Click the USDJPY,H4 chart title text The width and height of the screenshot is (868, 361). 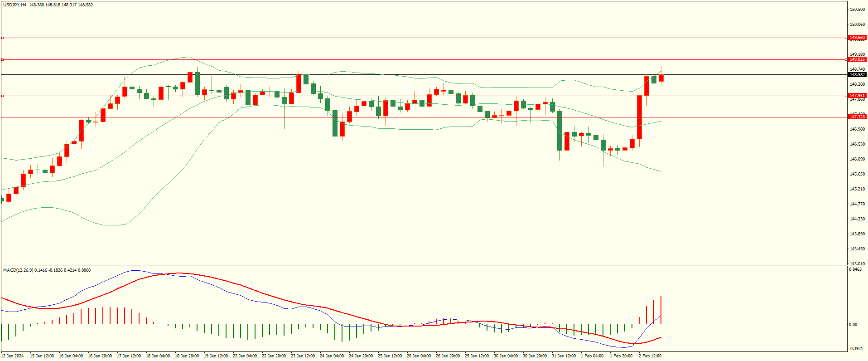point(14,5)
